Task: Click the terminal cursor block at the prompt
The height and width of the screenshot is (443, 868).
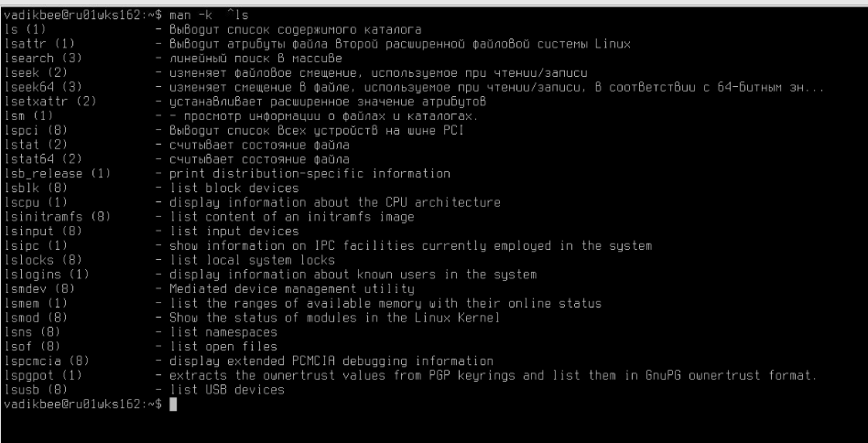Action: click(x=173, y=405)
